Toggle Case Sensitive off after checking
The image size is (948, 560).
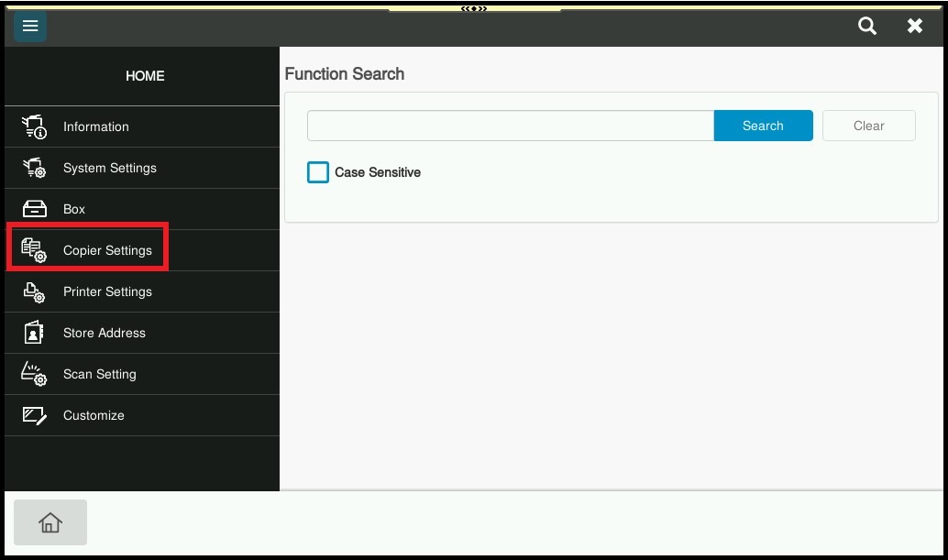[317, 172]
